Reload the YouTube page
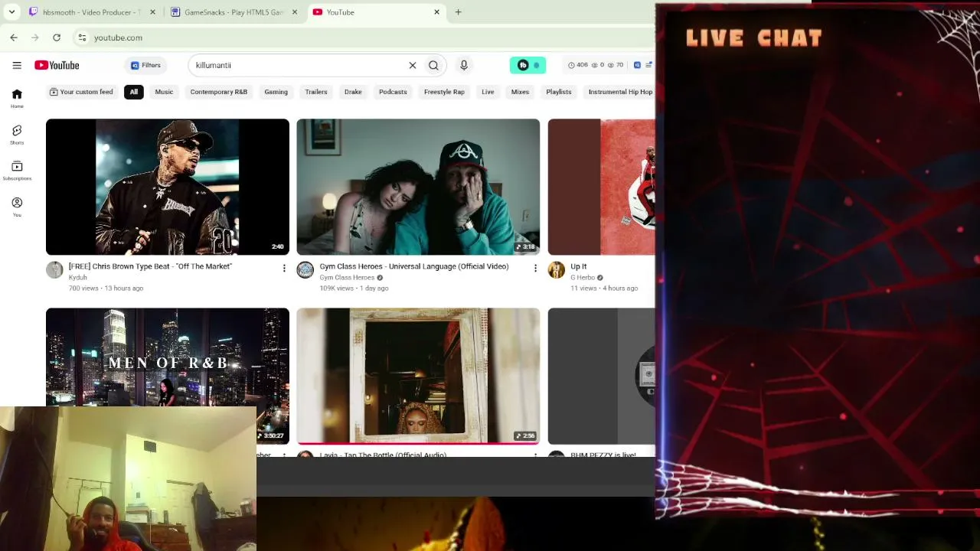980x551 pixels. (x=57, y=37)
